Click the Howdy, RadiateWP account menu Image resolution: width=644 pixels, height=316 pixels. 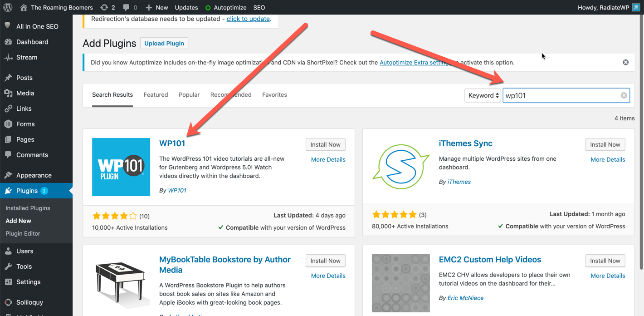point(609,7)
